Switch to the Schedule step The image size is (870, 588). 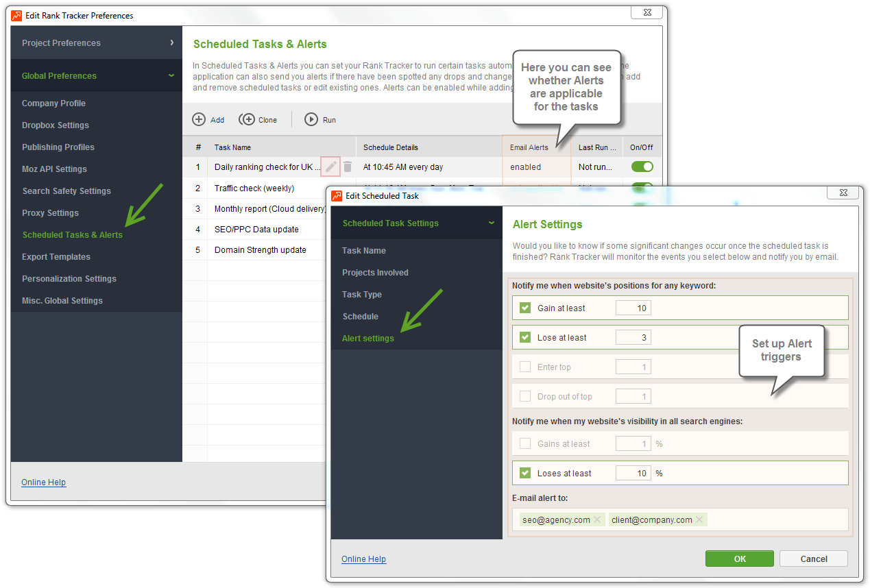[361, 317]
